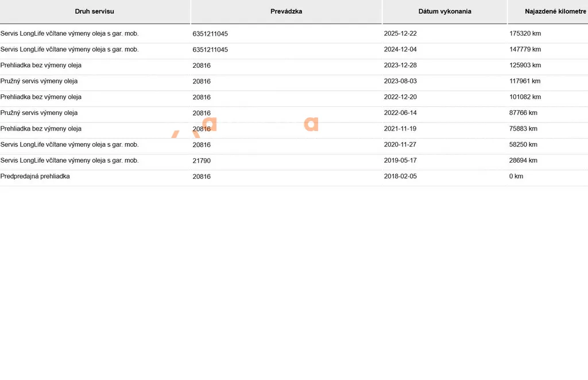
Task: Select the 87766 km mileage cell
Action: tap(523, 113)
